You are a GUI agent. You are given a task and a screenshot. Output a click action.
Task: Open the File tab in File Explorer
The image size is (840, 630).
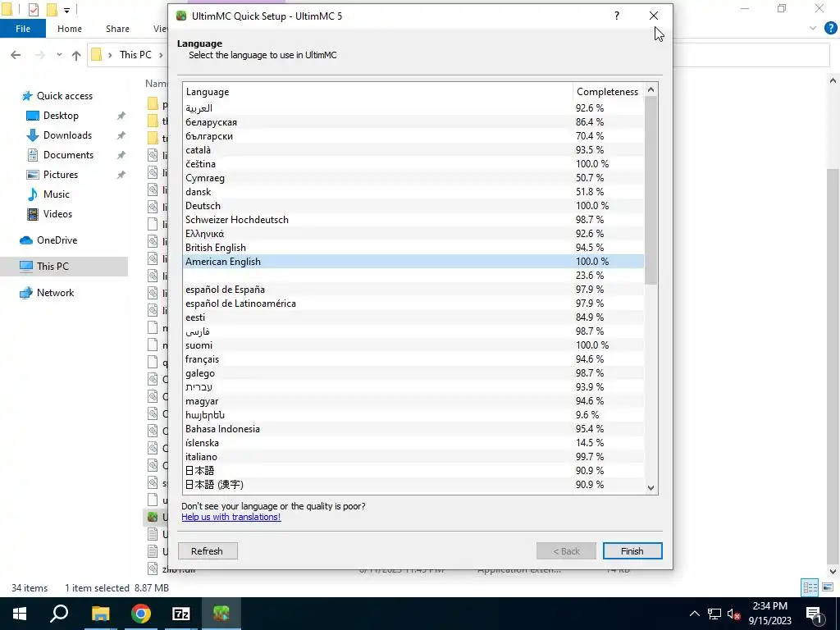(x=22, y=29)
